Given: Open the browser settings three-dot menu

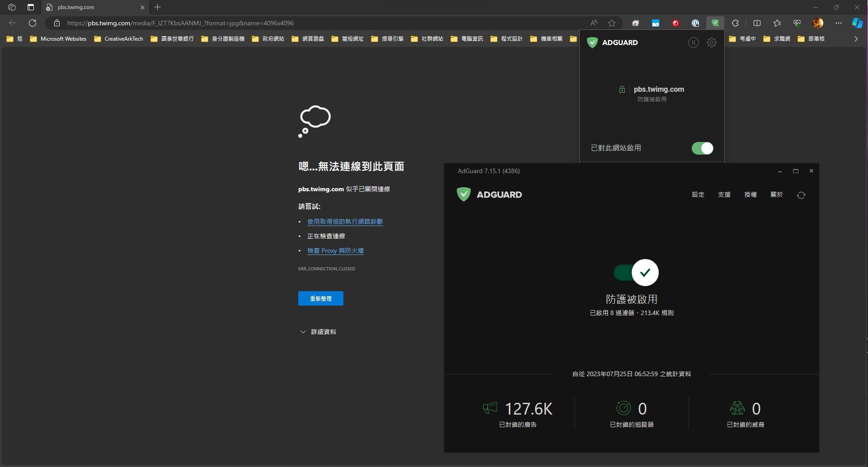Looking at the screenshot, I should click(839, 23).
